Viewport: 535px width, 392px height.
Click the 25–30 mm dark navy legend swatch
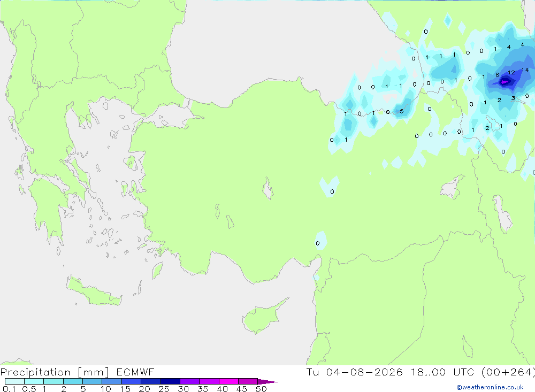tap(170, 381)
